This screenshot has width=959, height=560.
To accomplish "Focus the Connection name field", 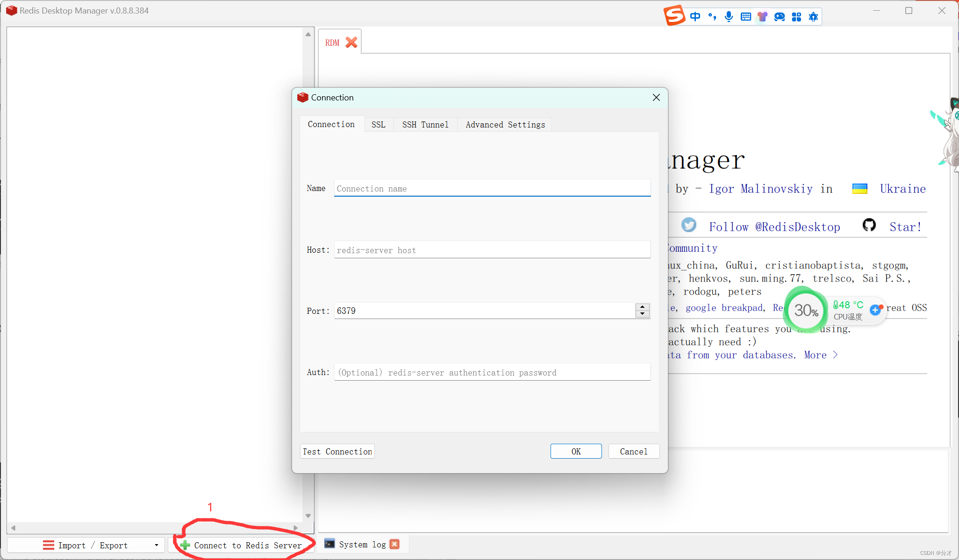I will pos(492,188).
